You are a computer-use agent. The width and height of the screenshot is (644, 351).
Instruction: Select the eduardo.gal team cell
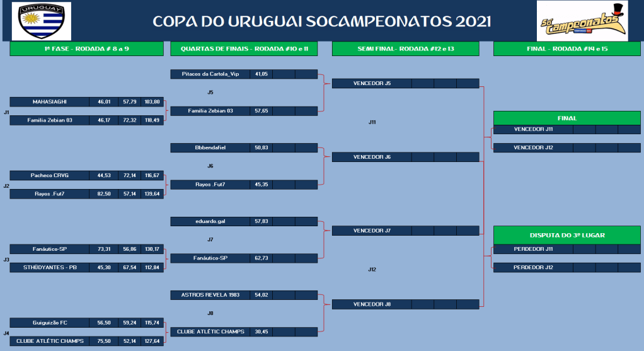210,221
